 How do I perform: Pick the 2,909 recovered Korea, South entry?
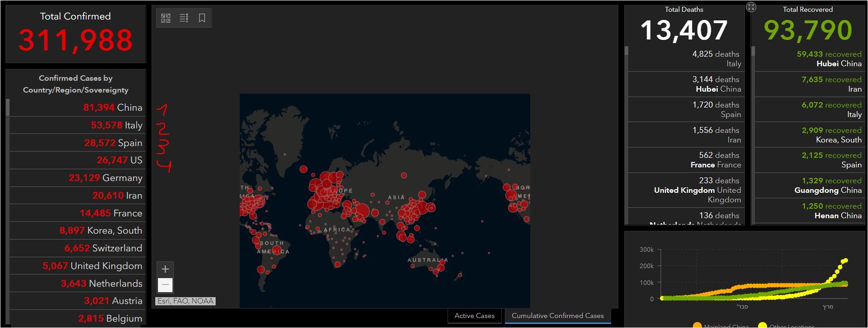tap(809, 135)
